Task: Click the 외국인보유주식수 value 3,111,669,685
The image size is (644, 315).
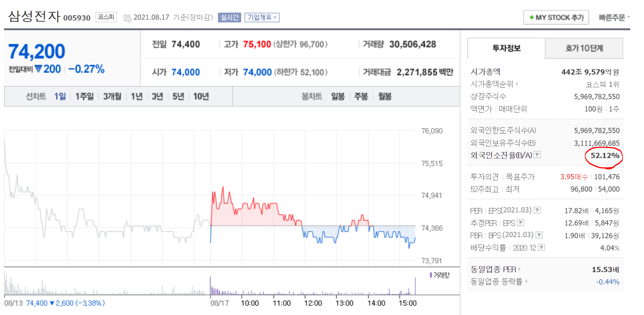Action: tap(597, 143)
